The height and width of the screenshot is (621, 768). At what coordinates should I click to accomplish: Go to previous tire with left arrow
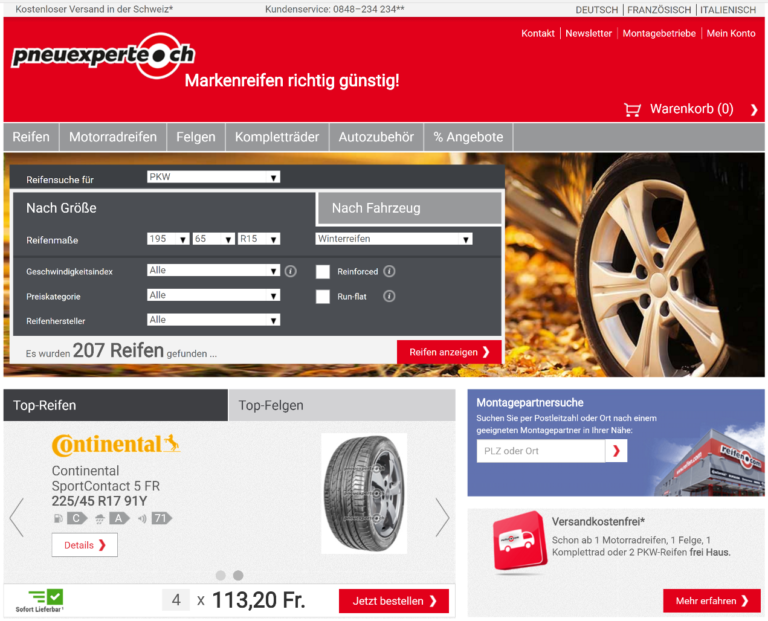[16, 516]
